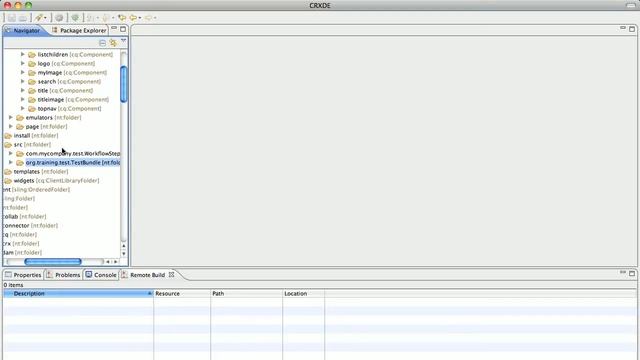This screenshot has width=640, height=360.
Task: Open the Back history dropdown arrow
Action: point(140,18)
